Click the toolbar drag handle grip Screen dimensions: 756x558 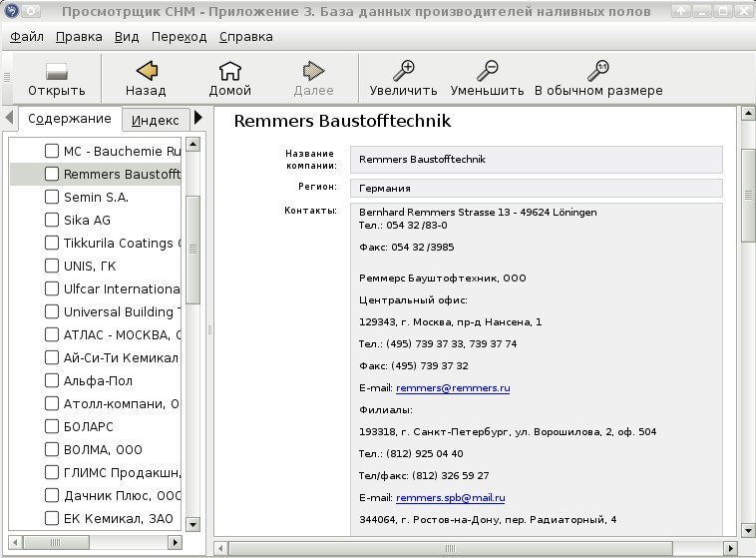point(7,77)
